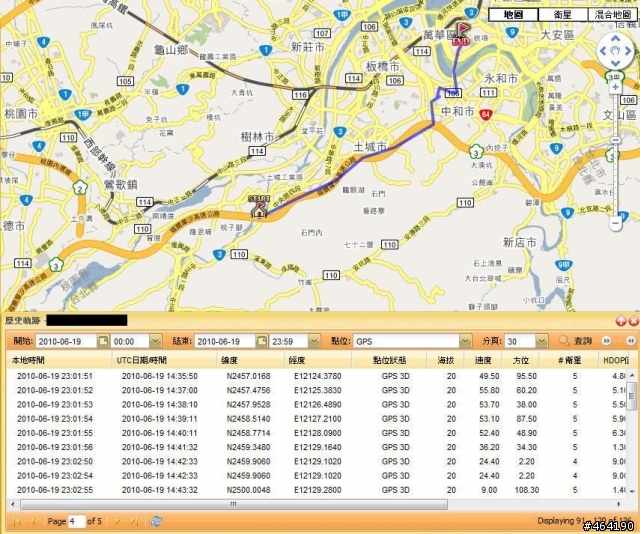Zoom in with the plus button

tap(616, 87)
